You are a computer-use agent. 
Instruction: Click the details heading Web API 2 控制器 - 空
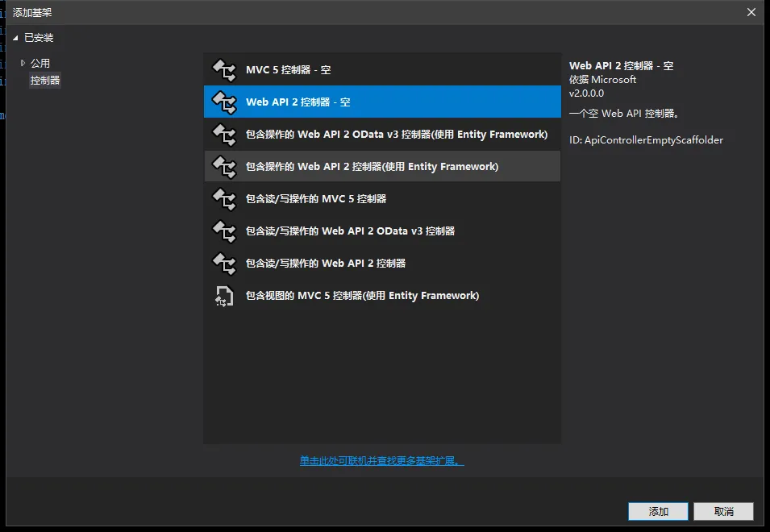coord(621,66)
